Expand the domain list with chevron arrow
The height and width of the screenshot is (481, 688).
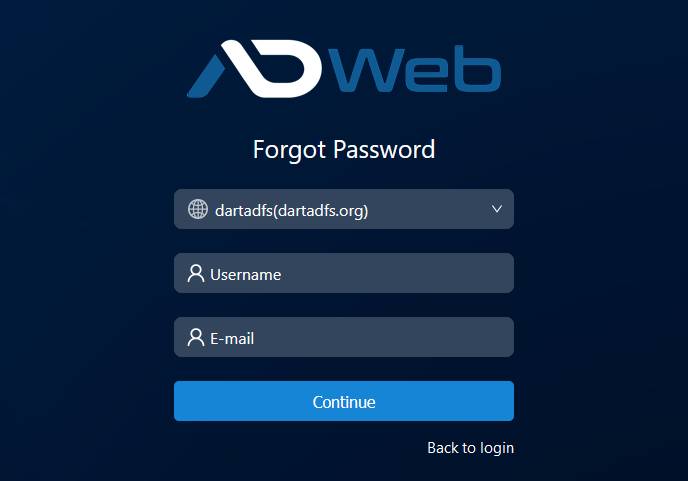coord(497,209)
